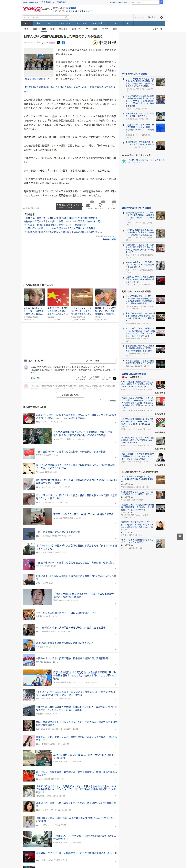Click the ヘルプ link in header

[127, 2]
